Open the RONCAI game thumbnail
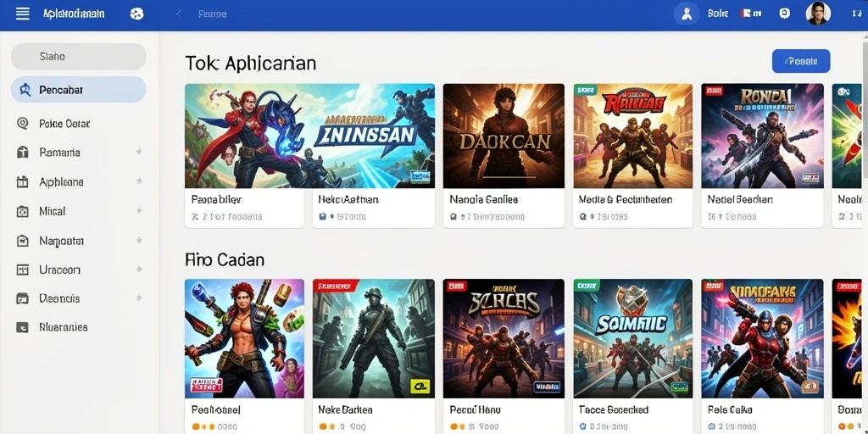Screen dimensions: 868x434 coord(762,136)
